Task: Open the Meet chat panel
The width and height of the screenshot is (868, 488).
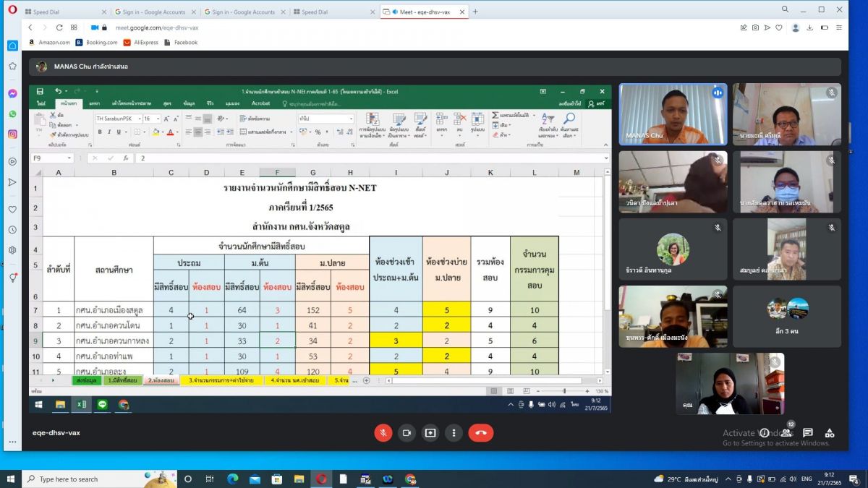Action: tap(808, 432)
